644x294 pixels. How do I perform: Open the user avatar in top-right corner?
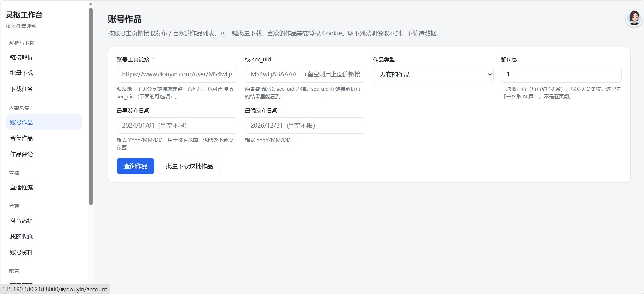pos(634,18)
